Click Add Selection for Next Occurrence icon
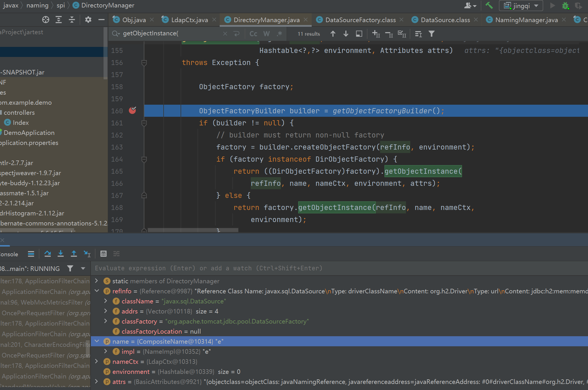Image resolution: width=588 pixels, height=390 pixels. [x=376, y=34]
